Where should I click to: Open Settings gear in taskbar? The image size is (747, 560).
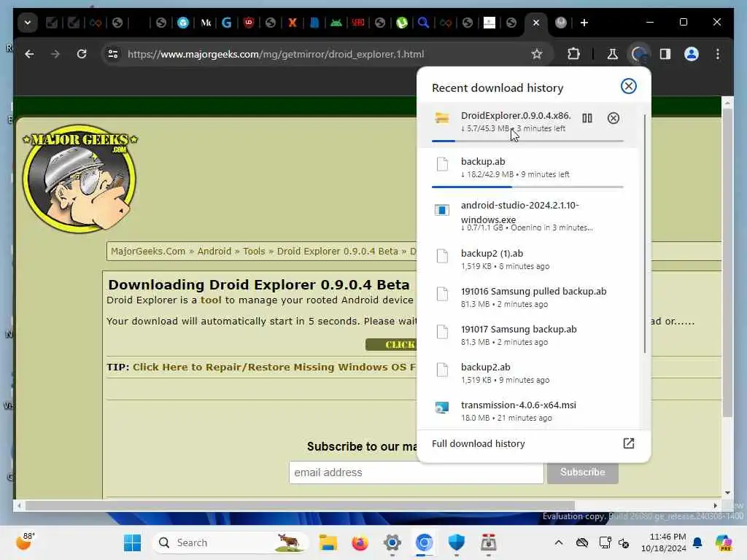(x=392, y=542)
